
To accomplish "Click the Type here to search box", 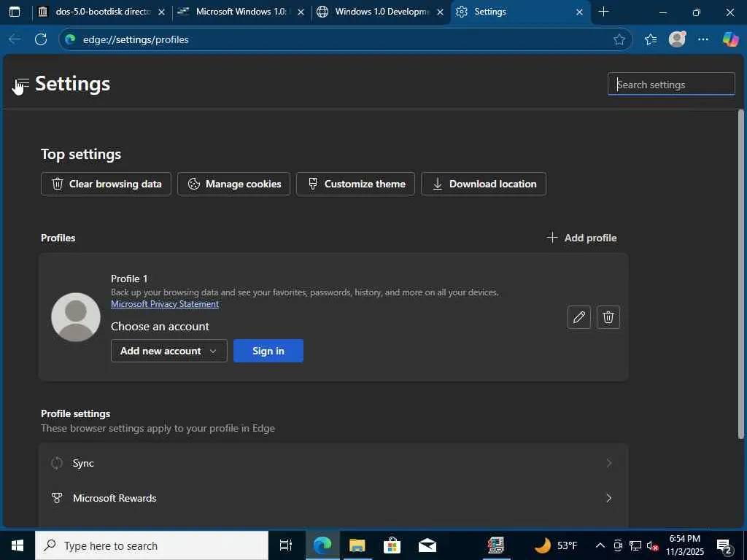I will click(152, 545).
